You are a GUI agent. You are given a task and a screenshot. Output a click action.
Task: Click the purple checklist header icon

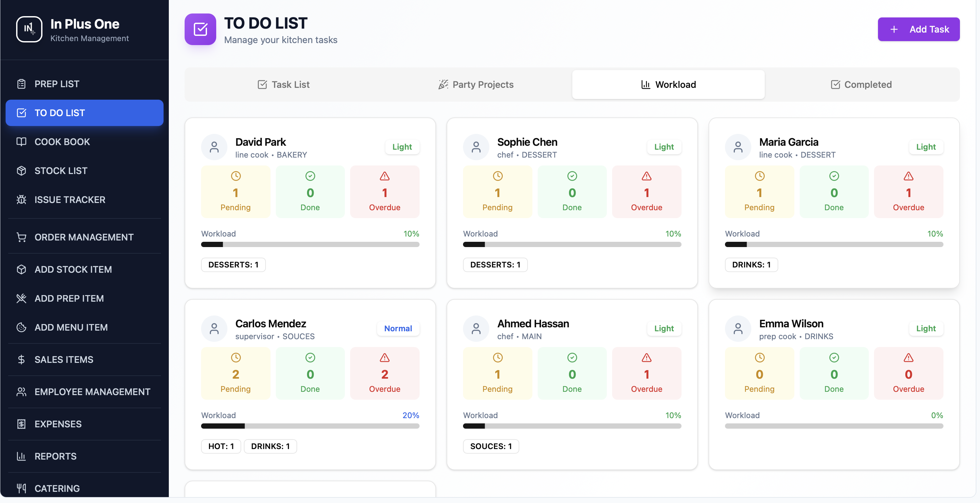[200, 29]
